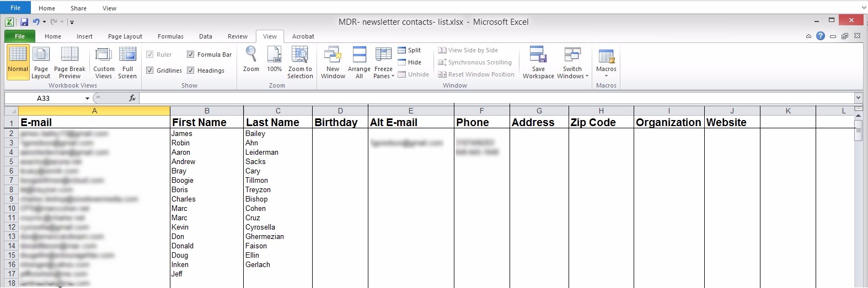Screen dimensions: 868x288
Task: Open the outer Home menu
Action: 47,8
